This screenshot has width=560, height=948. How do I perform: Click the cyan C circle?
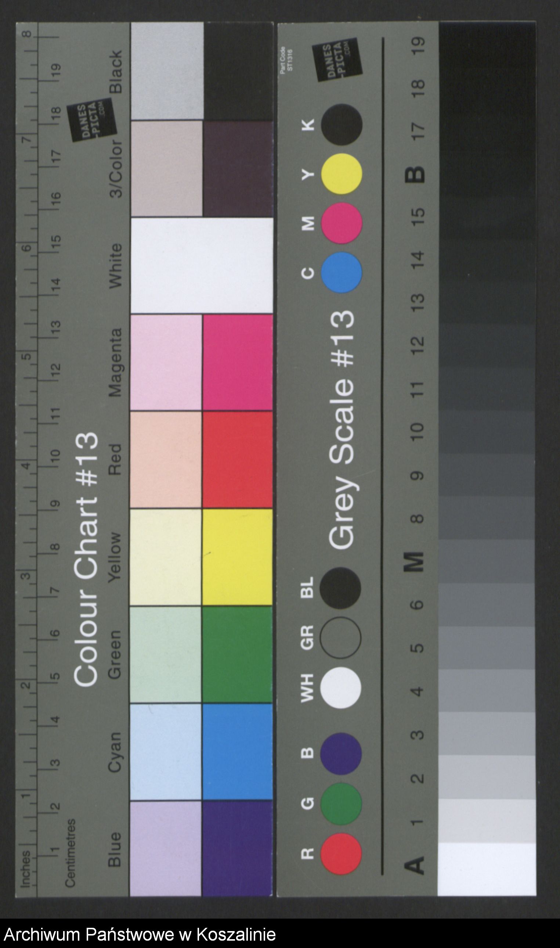[x=342, y=273]
